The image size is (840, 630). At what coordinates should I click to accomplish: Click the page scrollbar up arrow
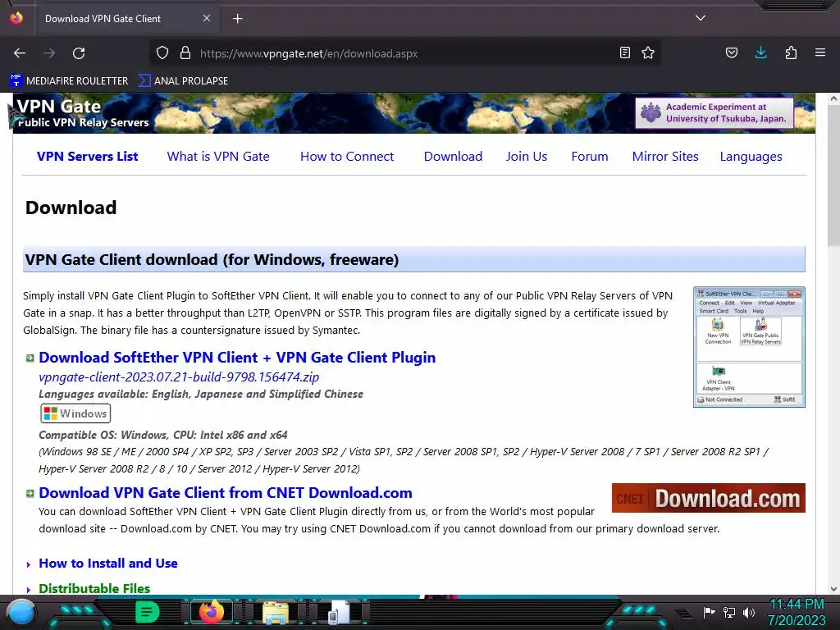point(833,99)
